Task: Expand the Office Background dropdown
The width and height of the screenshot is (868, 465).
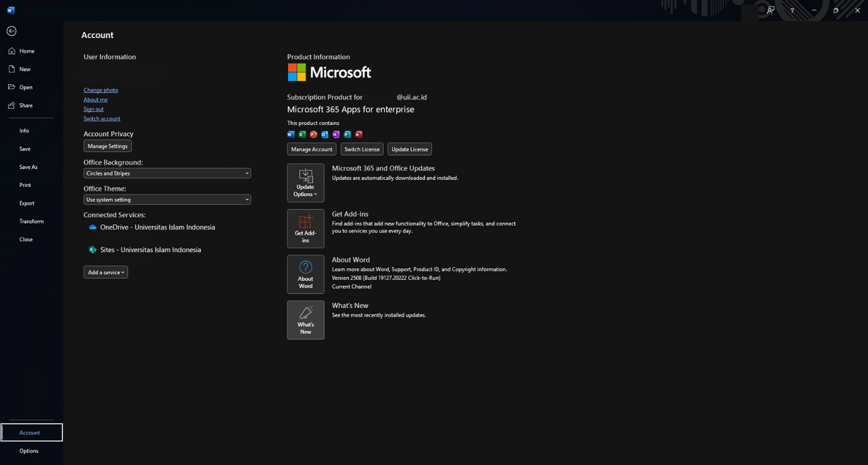Action: [x=167, y=173]
